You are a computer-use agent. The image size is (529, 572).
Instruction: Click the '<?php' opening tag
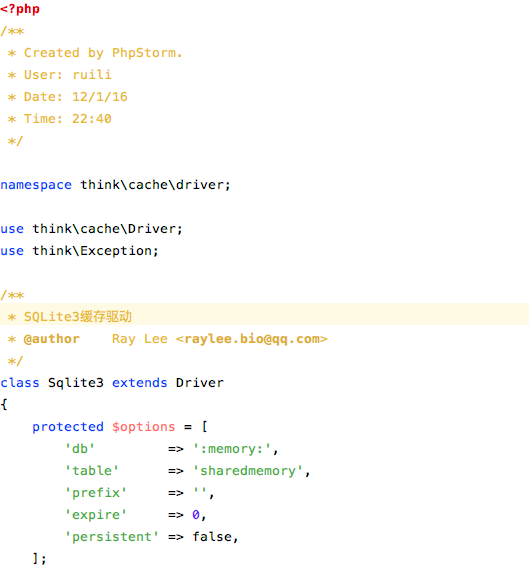coord(20,8)
